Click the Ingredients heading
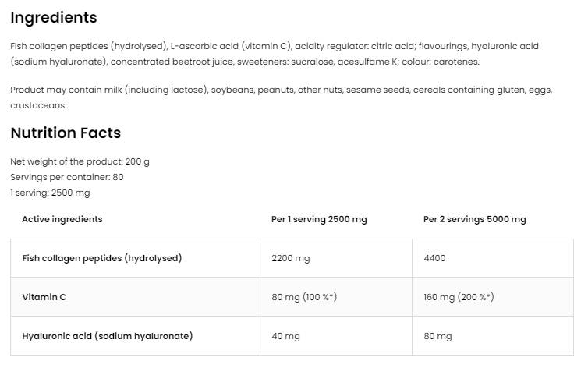Image resolution: width=588 pixels, height=368 pixels. (x=54, y=18)
